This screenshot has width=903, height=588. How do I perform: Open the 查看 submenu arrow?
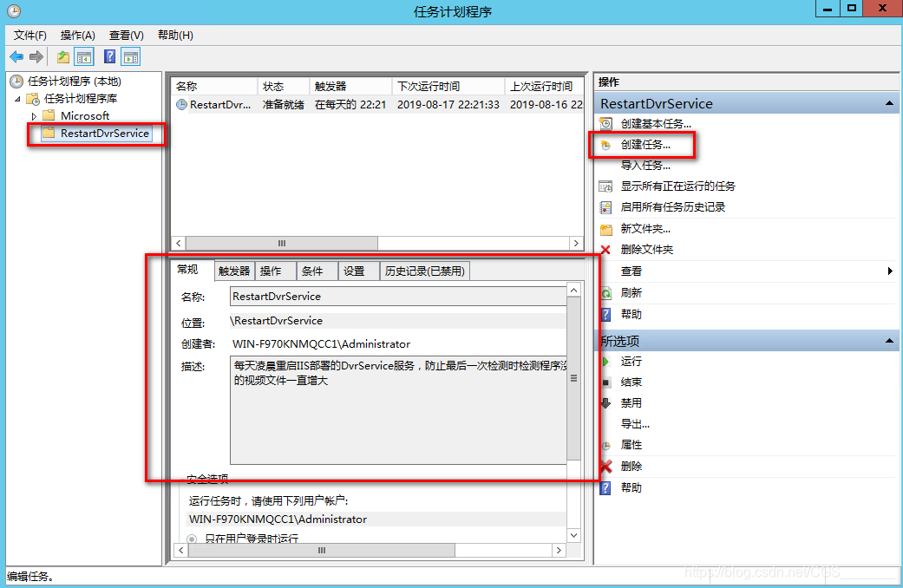(891, 271)
